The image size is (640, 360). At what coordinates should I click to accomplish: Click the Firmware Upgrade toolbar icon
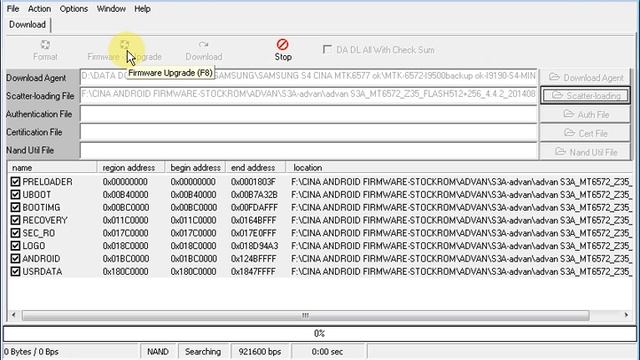pos(124,44)
